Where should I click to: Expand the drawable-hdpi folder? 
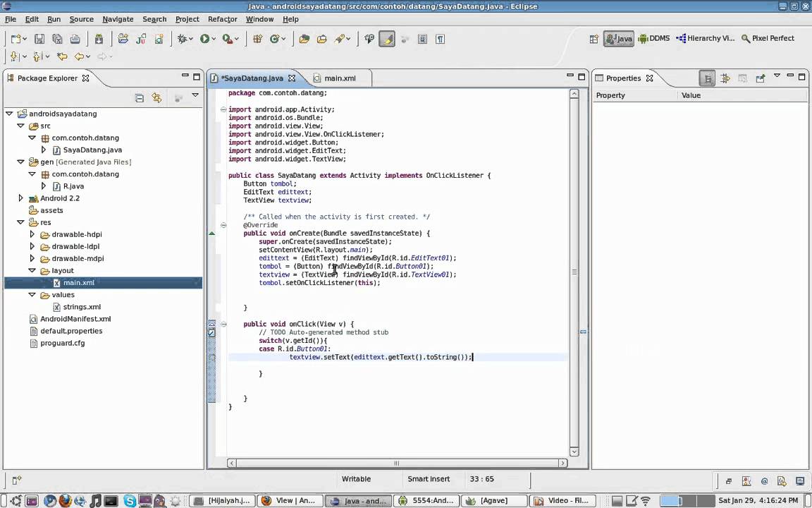click(32, 234)
